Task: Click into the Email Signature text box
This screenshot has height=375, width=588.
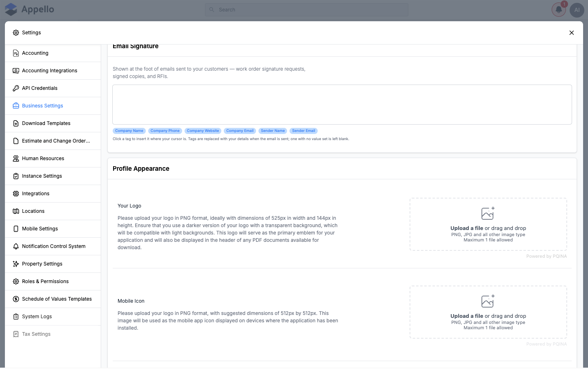Action: click(x=342, y=105)
